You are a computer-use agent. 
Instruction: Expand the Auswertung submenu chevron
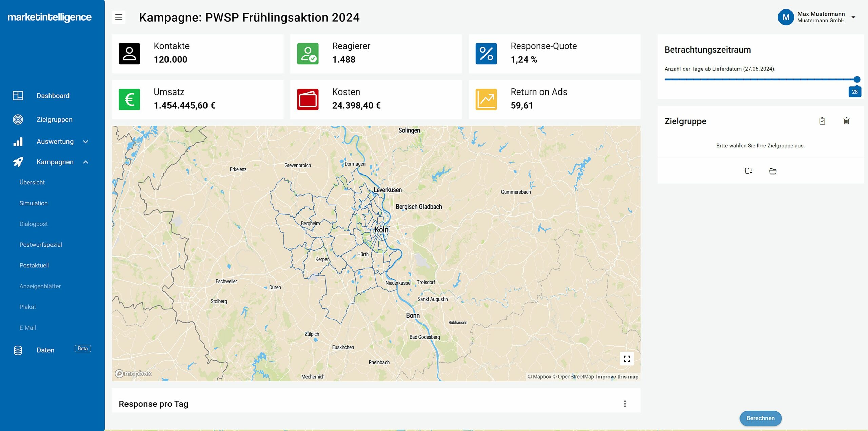(86, 142)
